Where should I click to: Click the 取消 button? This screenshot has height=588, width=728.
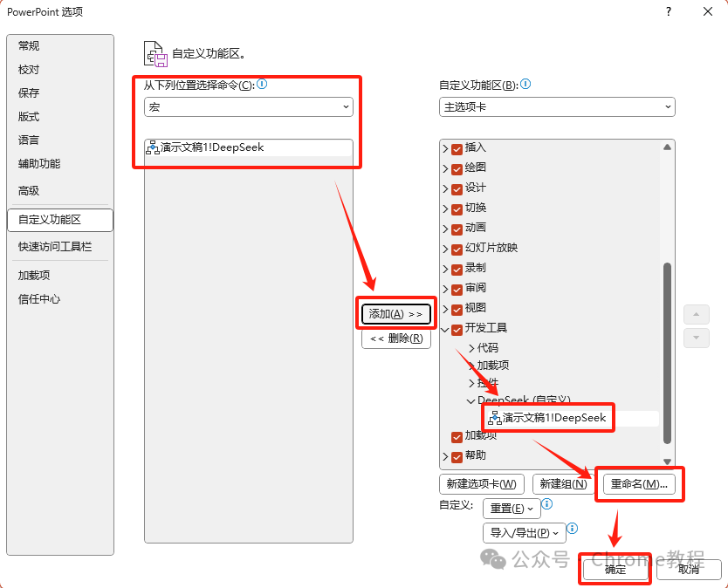(x=689, y=569)
